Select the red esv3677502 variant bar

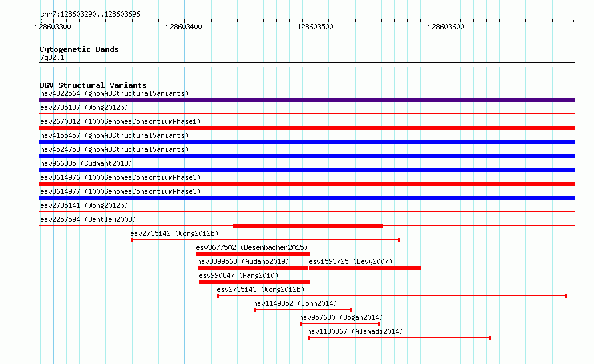[253, 254]
